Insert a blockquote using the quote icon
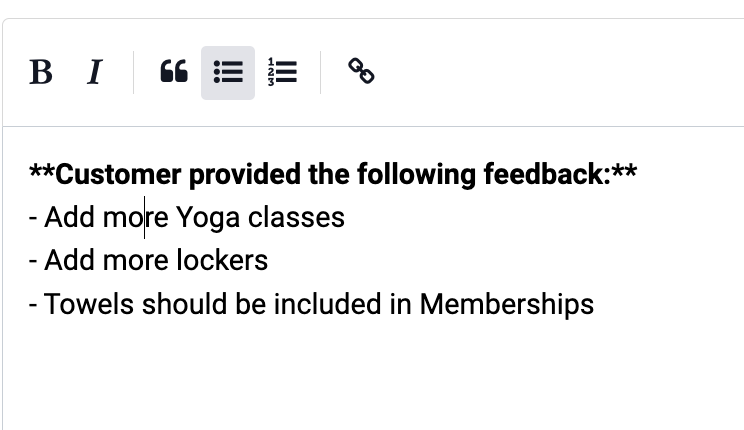The image size is (744, 430). [174, 73]
